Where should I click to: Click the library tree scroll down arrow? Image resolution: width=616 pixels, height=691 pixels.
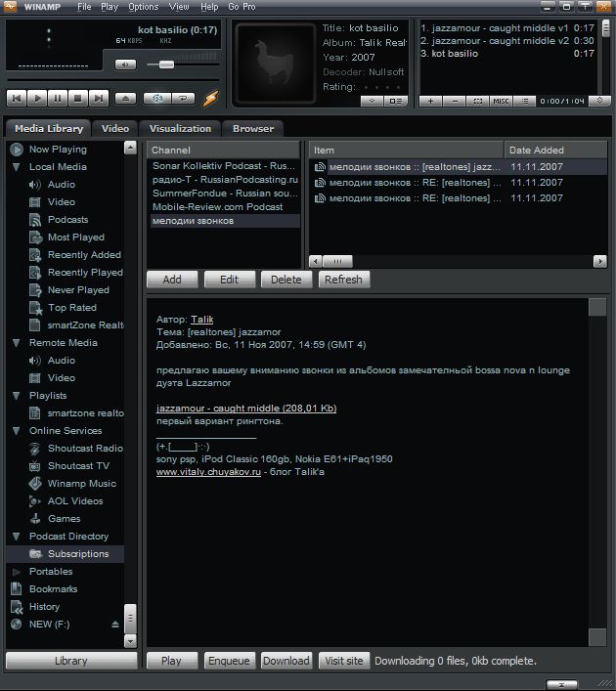[130, 641]
